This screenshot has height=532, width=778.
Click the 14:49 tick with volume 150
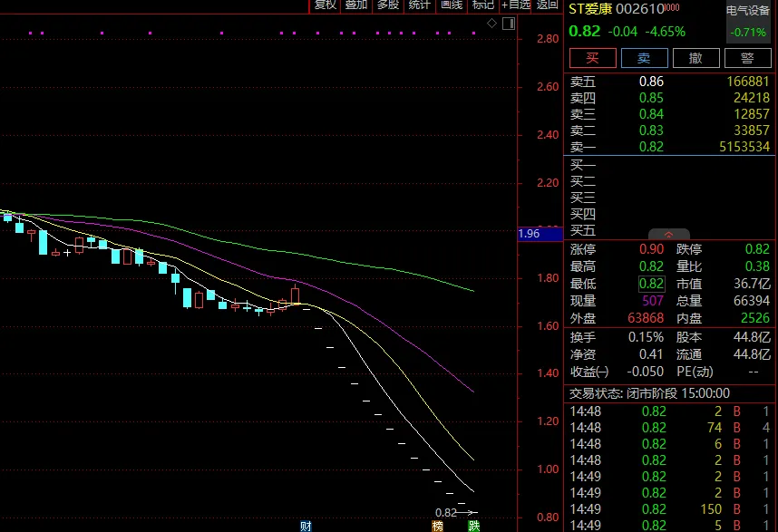point(670,509)
